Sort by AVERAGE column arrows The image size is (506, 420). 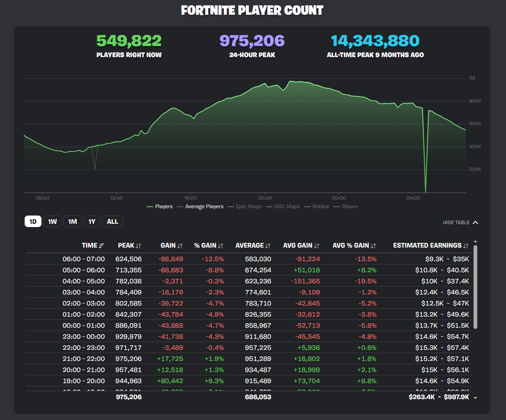tap(268, 246)
